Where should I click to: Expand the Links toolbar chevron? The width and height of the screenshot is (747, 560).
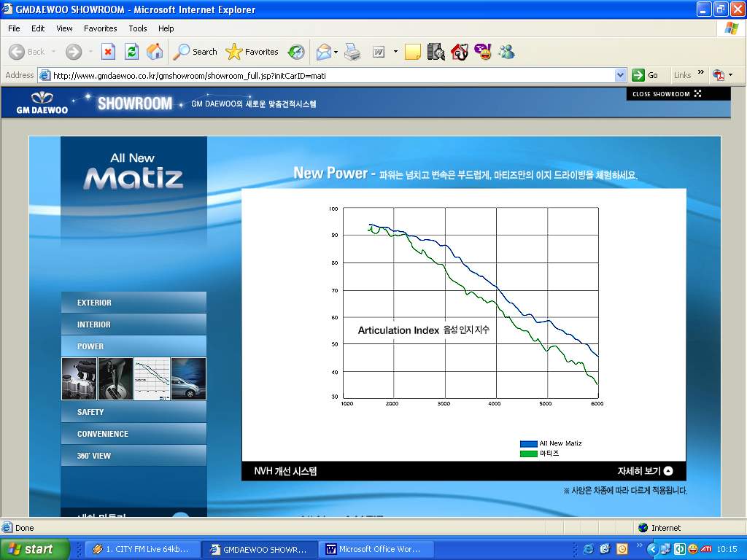701,72
